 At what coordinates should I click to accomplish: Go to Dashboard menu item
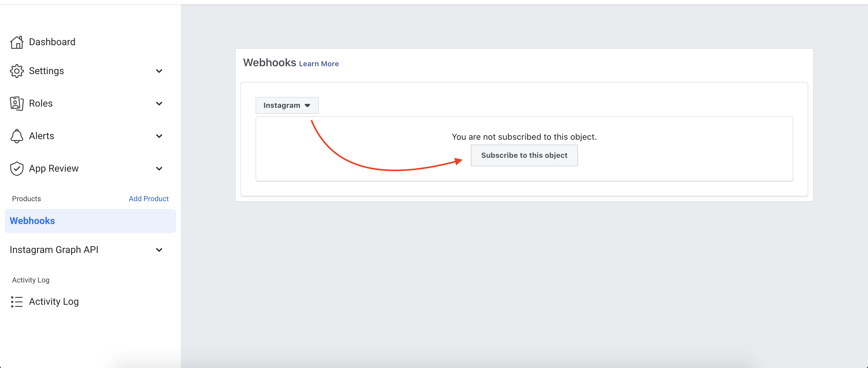pyautogui.click(x=52, y=42)
